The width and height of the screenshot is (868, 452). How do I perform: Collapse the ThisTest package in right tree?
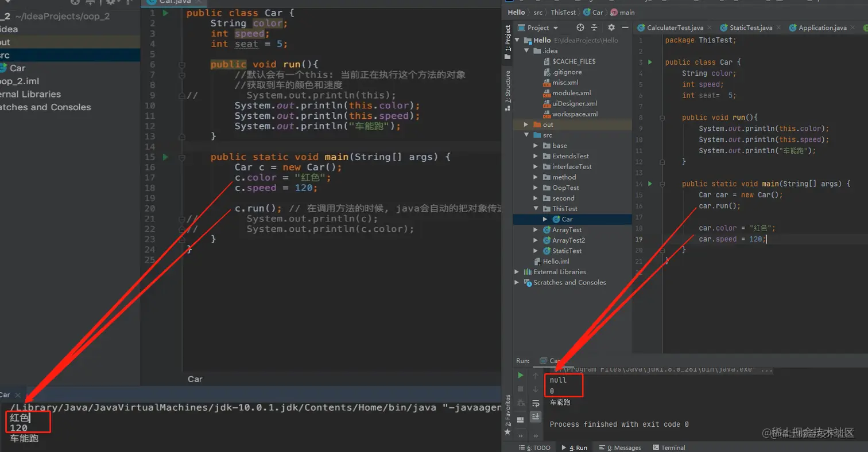coord(536,209)
